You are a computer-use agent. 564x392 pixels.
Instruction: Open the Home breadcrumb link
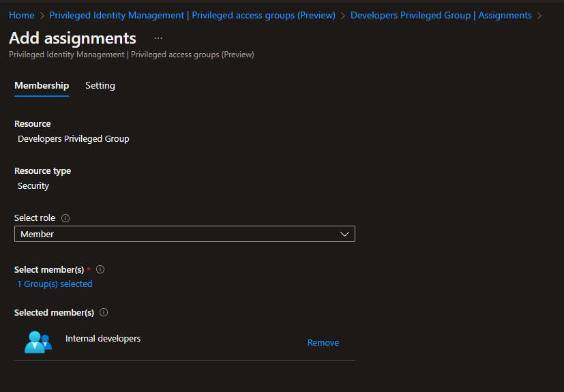pos(22,16)
